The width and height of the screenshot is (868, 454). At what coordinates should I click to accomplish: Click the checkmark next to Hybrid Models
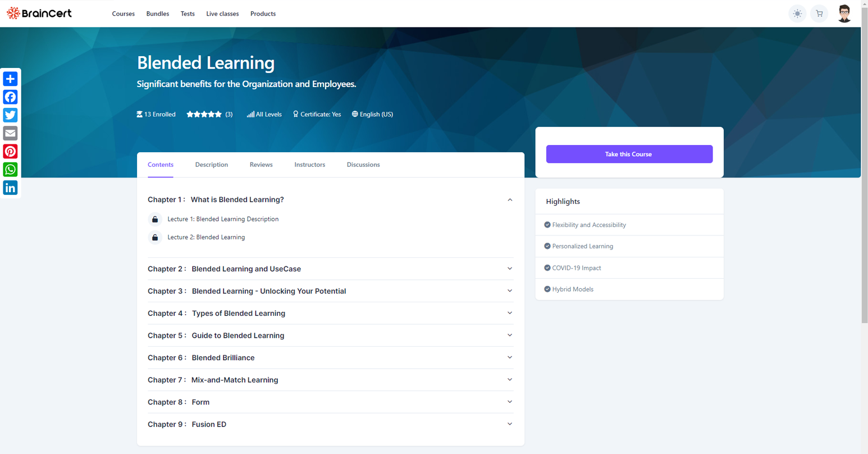point(547,289)
